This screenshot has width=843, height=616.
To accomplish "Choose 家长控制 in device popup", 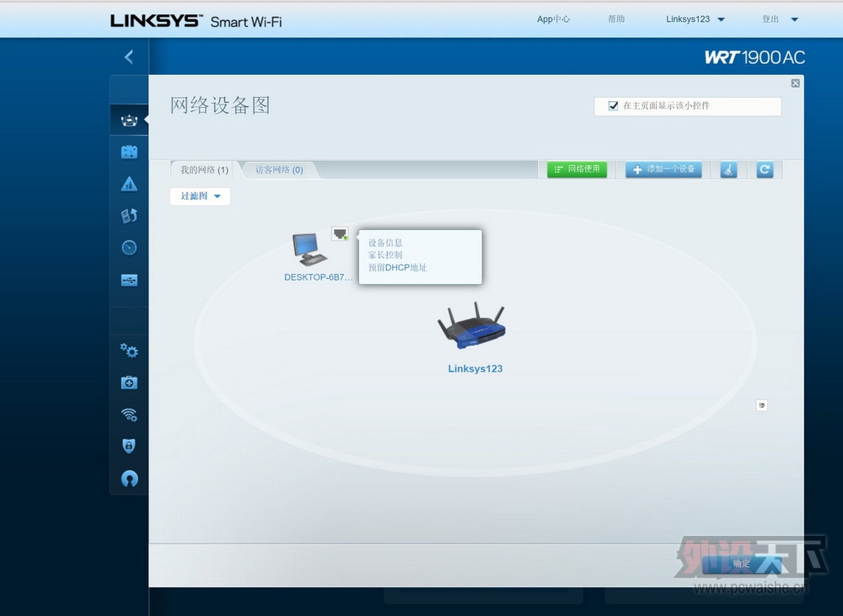I will 385,254.
